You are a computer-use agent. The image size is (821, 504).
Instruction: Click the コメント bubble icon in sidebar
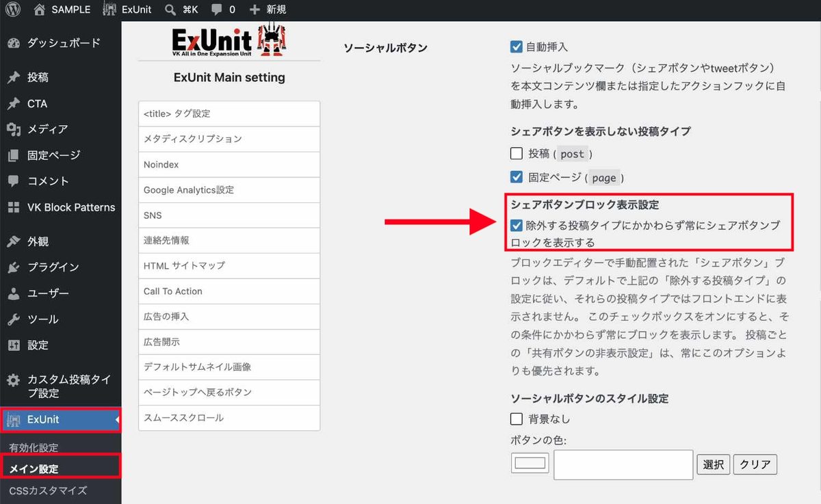[x=14, y=181]
